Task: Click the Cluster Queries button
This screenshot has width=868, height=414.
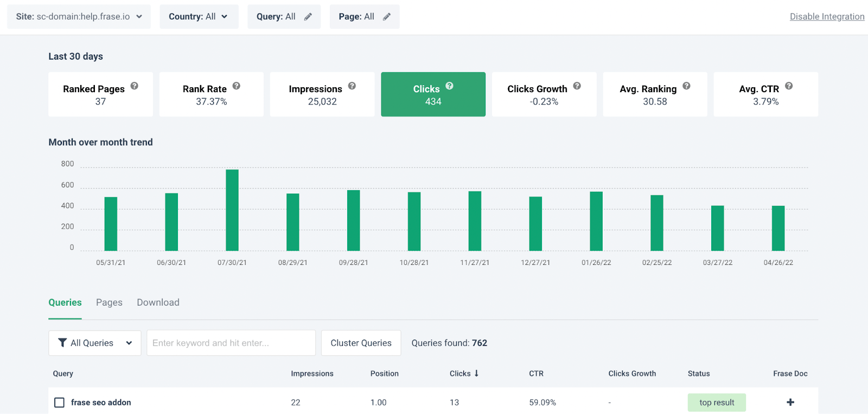Action: coord(361,343)
